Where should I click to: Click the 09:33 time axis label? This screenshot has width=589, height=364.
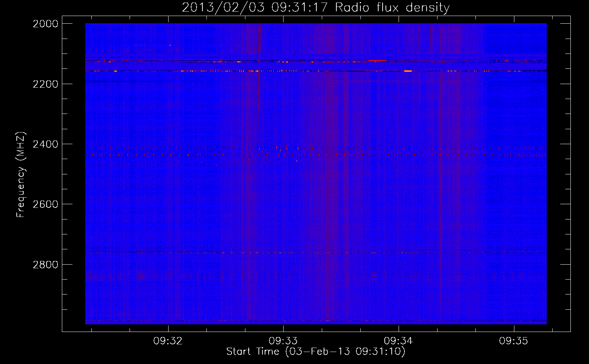pos(283,341)
